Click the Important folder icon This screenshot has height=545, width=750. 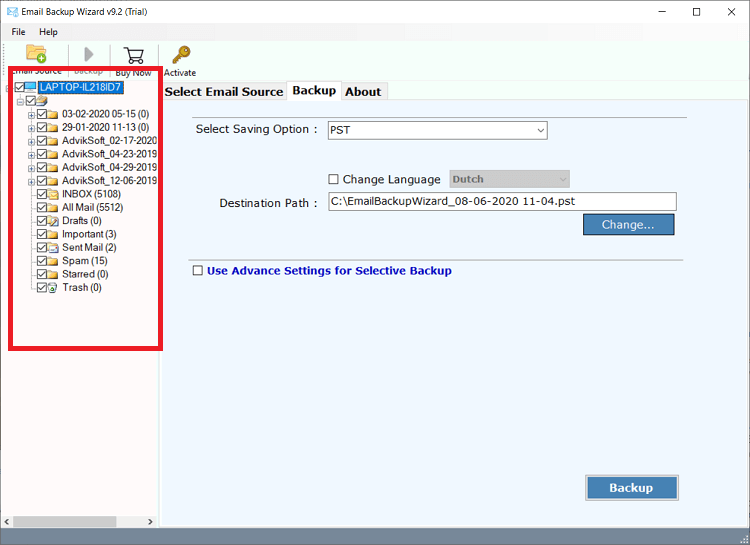(53, 234)
